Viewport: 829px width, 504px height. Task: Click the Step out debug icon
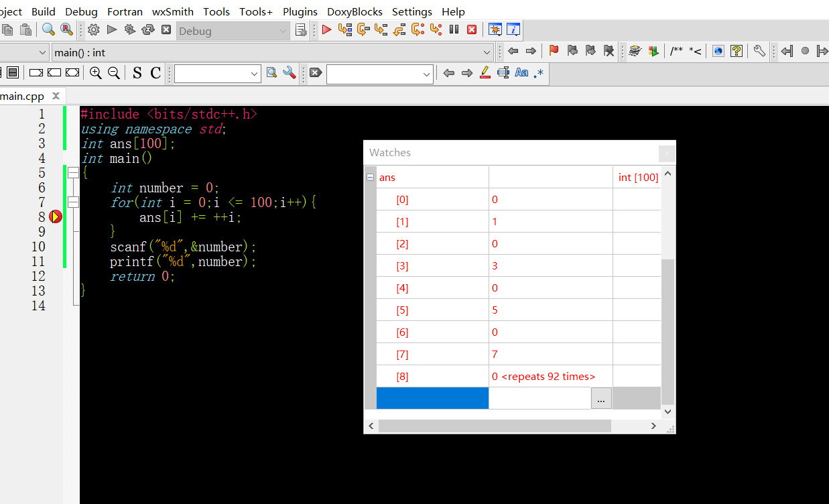[x=399, y=29]
